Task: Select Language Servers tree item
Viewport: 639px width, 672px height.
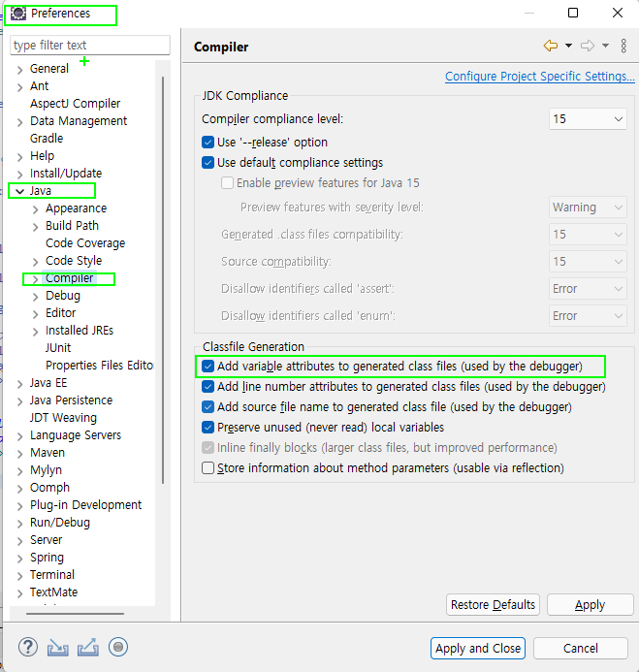Action: (76, 435)
